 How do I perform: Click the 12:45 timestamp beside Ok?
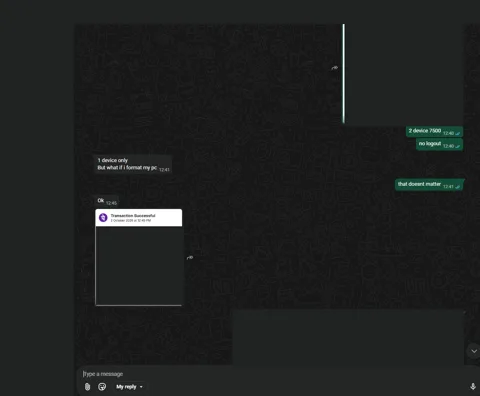111,203
